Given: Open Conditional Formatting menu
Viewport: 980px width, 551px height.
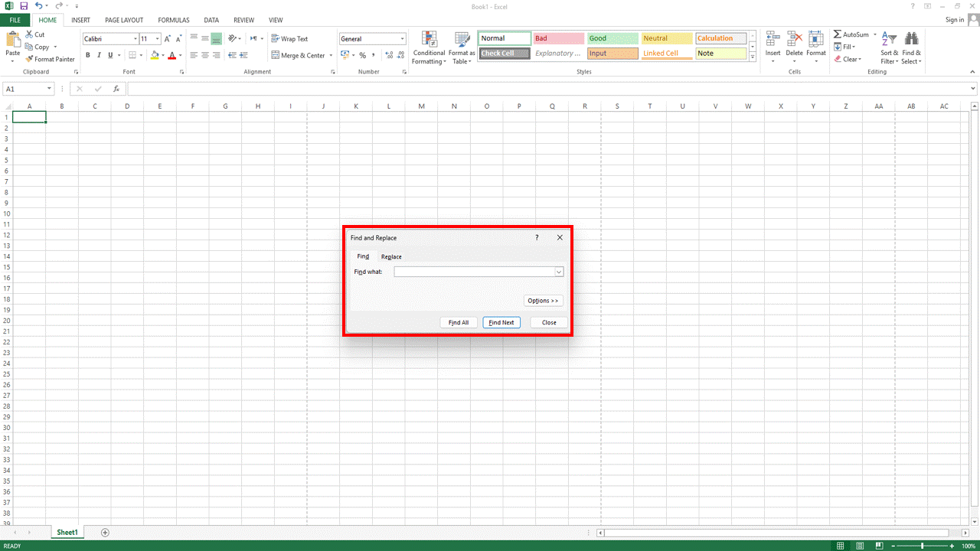Looking at the screenshot, I should point(429,47).
